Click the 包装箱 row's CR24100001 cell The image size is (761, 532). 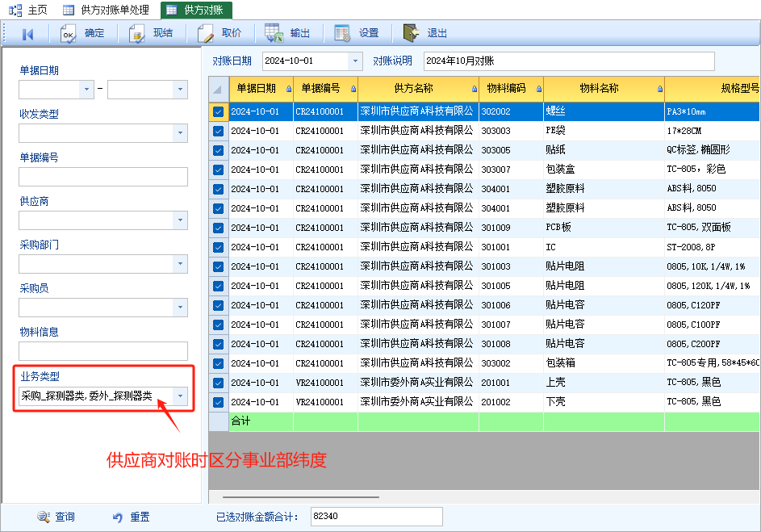(x=325, y=363)
